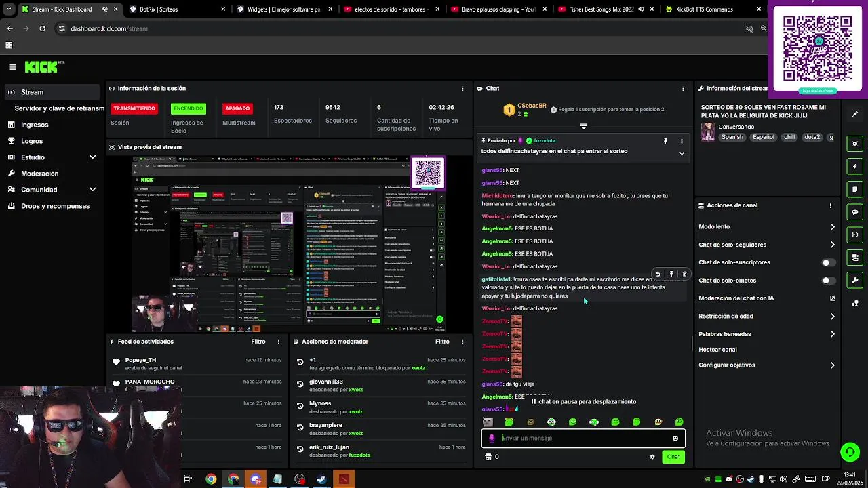Screen dimensions: 868x488
Task: Click the purple microphone icon in chat input
Action: click(x=492, y=439)
